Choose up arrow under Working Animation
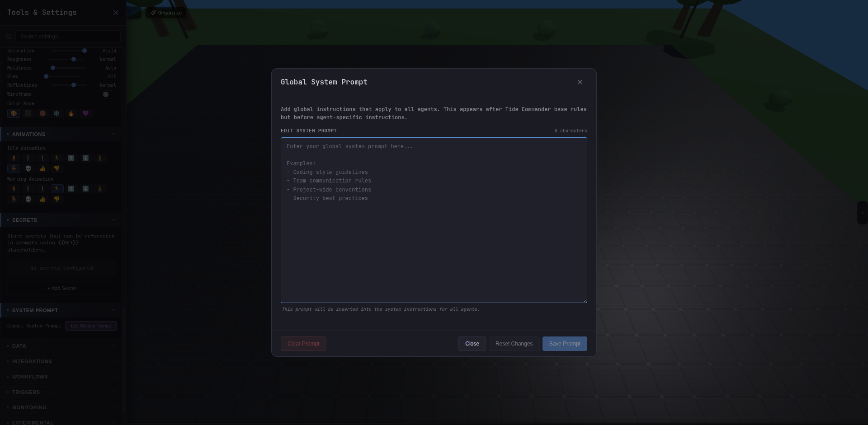868x425 pixels. point(71,189)
